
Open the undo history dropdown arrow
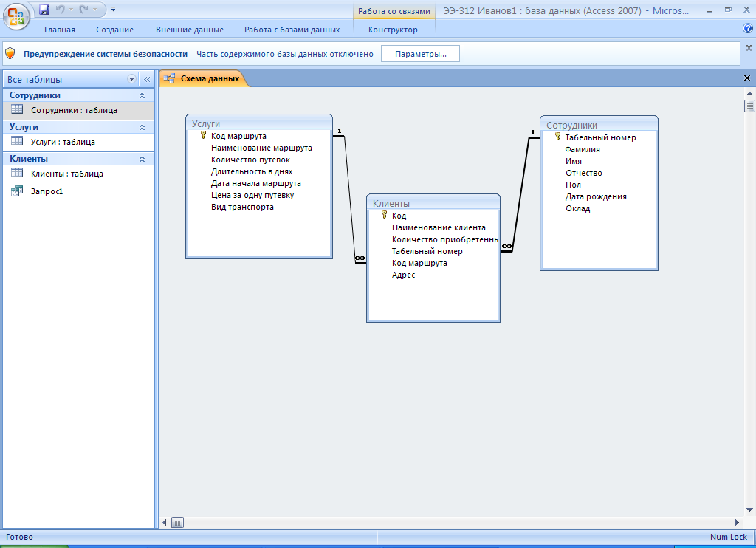(71, 9)
